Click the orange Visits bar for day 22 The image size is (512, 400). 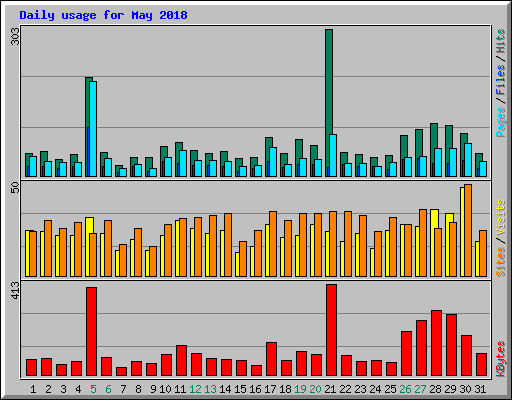tap(348, 244)
